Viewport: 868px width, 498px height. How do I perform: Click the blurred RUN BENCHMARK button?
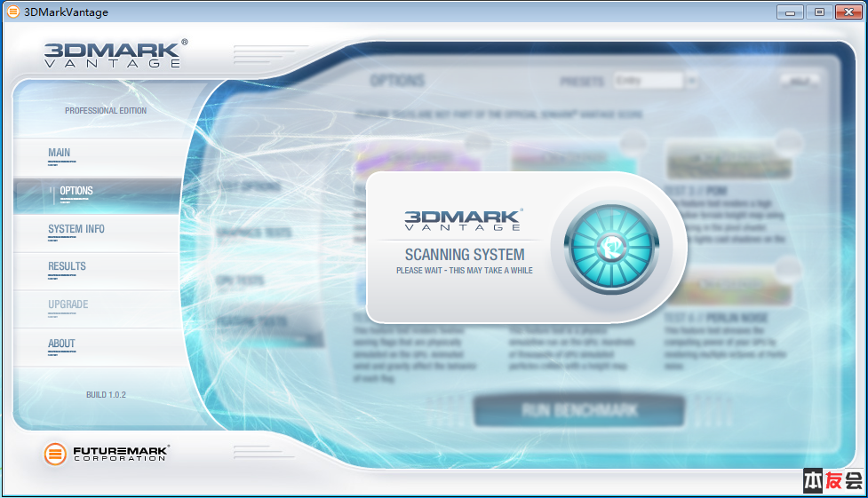579,411
